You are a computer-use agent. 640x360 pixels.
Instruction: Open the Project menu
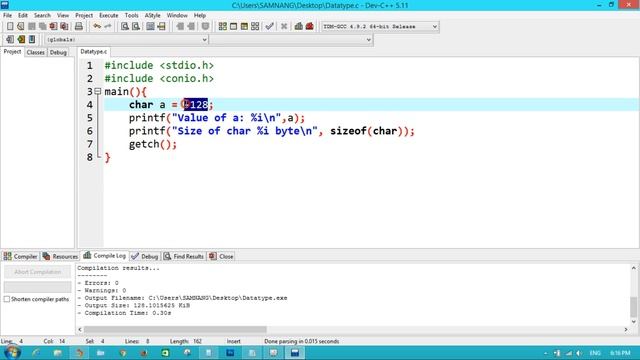click(84, 15)
